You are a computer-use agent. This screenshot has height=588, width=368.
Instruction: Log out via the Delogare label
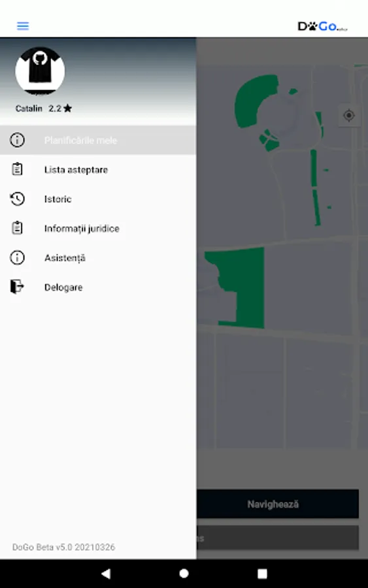(x=63, y=287)
